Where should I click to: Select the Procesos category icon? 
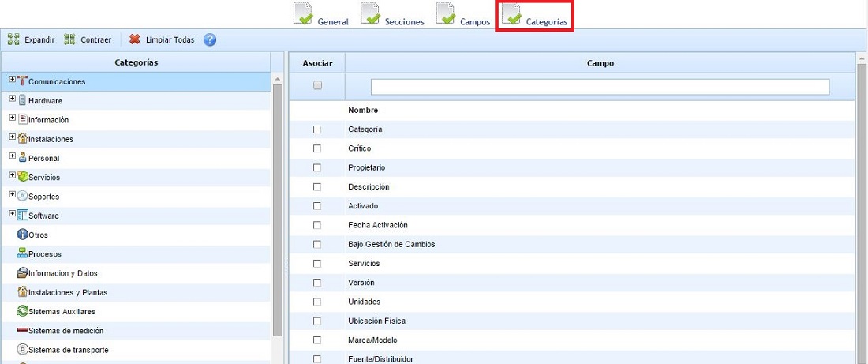(x=22, y=254)
